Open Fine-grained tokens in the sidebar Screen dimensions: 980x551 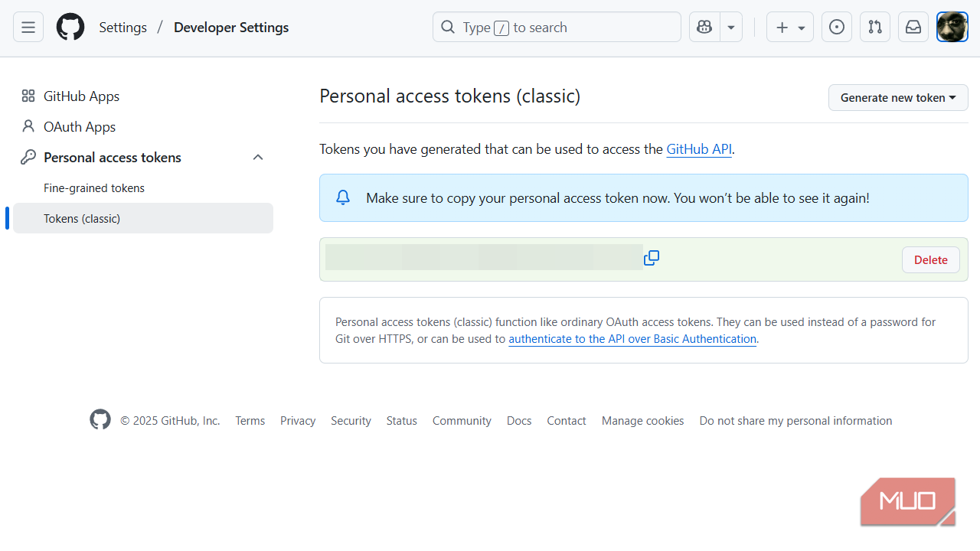[143, 187]
